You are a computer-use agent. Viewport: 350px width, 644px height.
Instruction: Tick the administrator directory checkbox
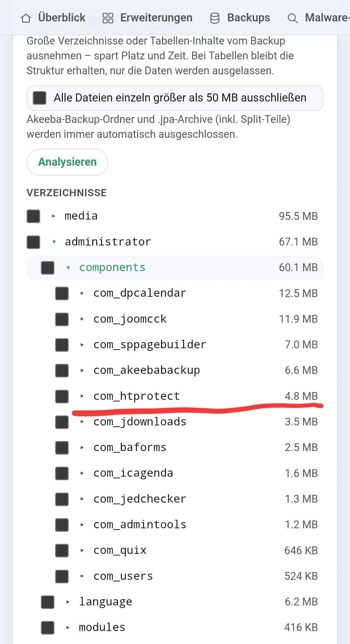click(33, 242)
